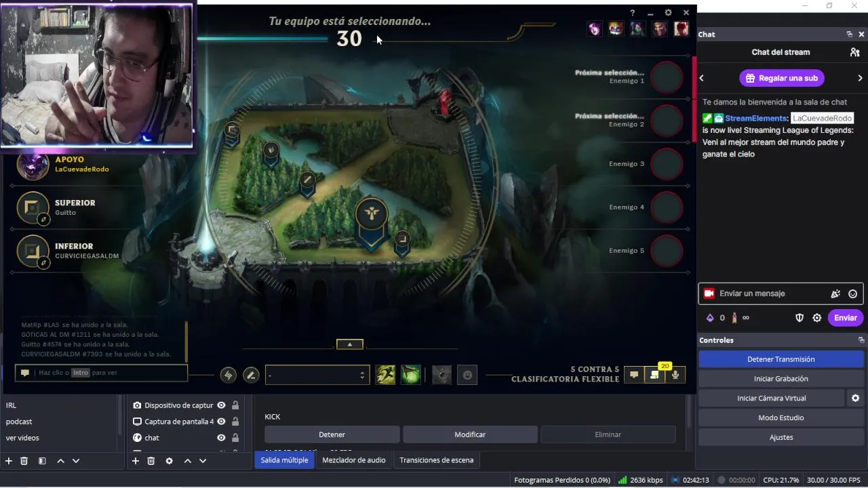868x488 pixels.
Task: Open the League chat bubble icon
Action: pyautogui.click(x=634, y=374)
